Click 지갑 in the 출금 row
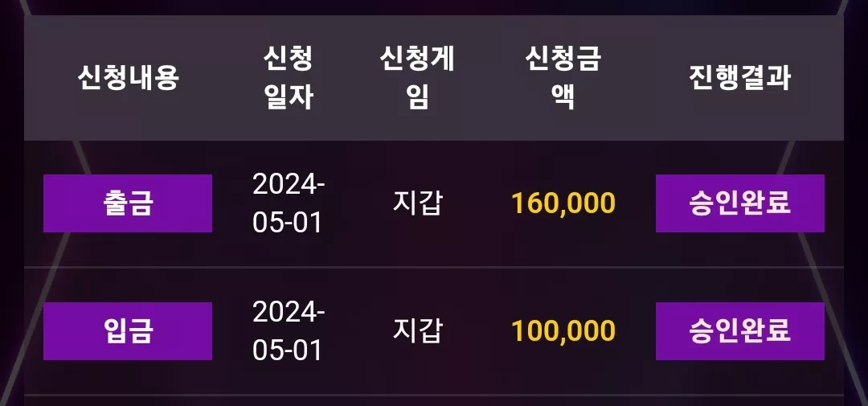This screenshot has width=868, height=406. coord(417,203)
